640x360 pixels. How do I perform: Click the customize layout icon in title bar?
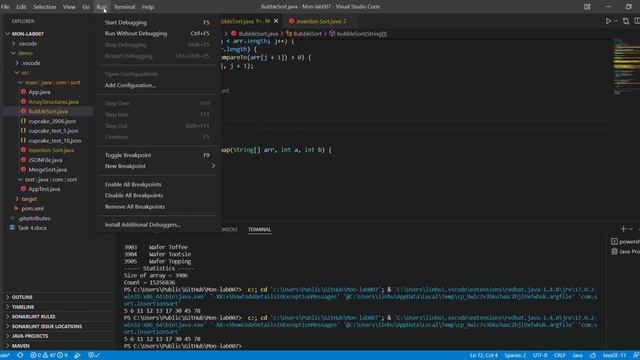point(587,7)
